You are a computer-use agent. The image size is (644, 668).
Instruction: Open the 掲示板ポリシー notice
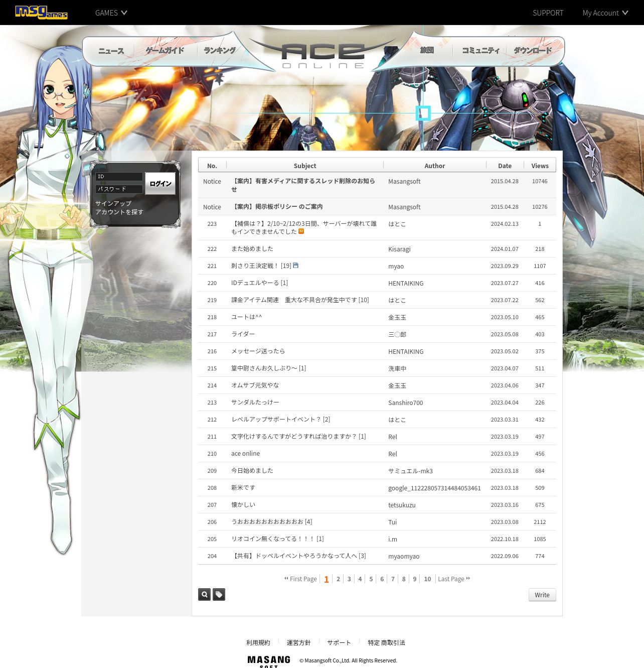point(277,207)
